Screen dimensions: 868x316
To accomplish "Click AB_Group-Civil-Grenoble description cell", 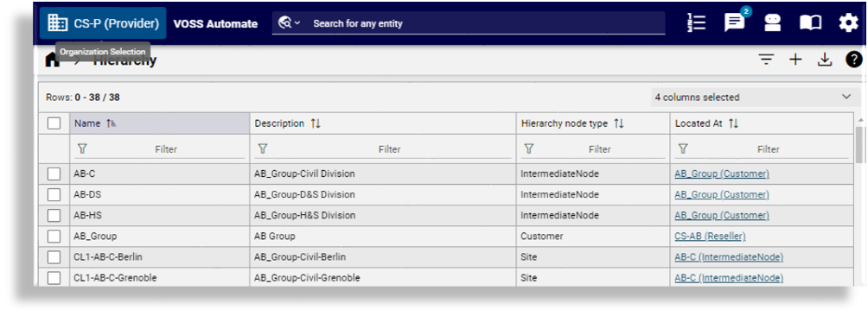I will pos(382,278).
